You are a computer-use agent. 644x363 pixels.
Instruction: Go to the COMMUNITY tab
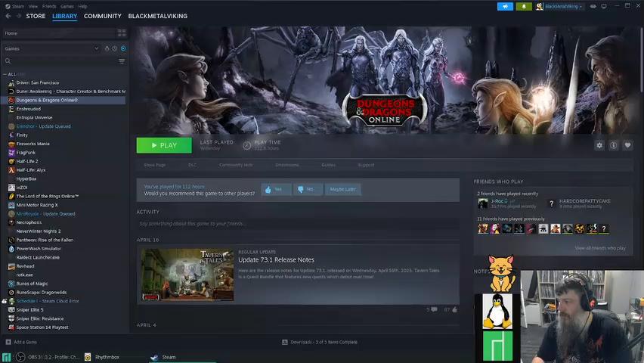pyautogui.click(x=103, y=16)
